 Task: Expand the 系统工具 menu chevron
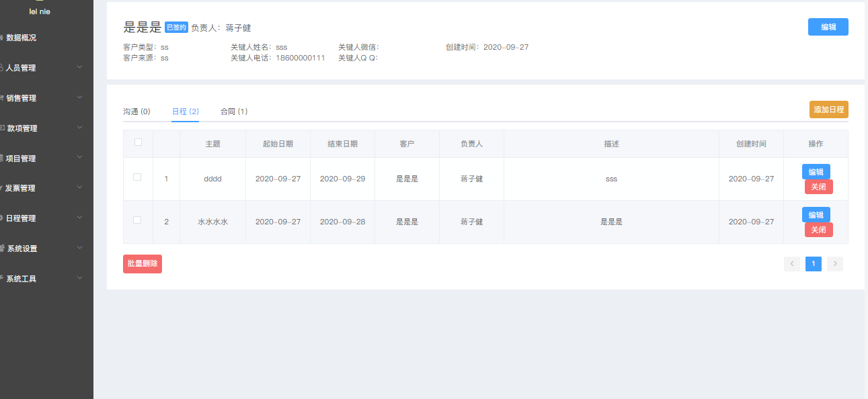[x=80, y=278]
